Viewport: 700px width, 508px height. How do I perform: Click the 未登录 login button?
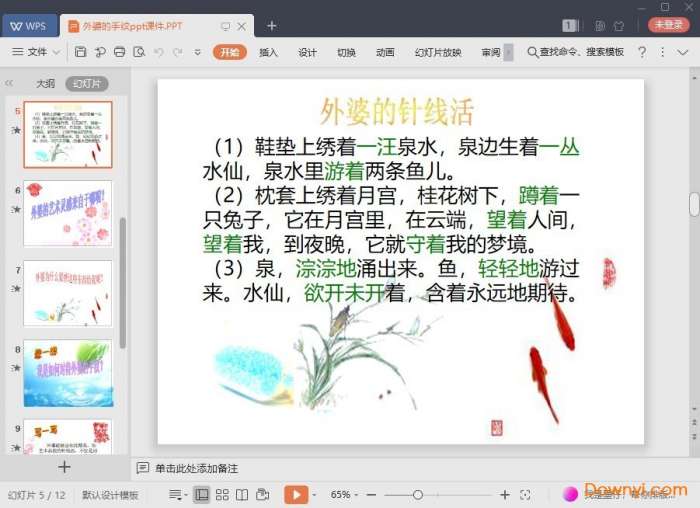pyautogui.click(x=668, y=25)
